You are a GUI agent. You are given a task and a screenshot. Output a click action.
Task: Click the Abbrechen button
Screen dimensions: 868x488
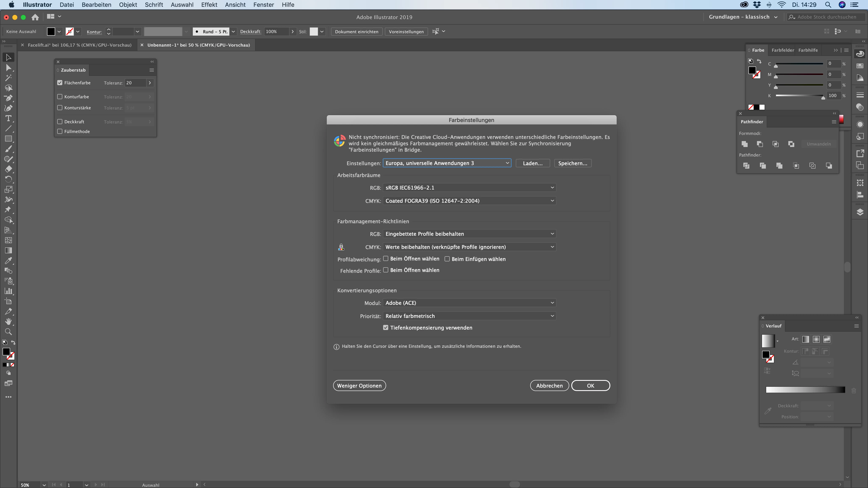[549, 386]
